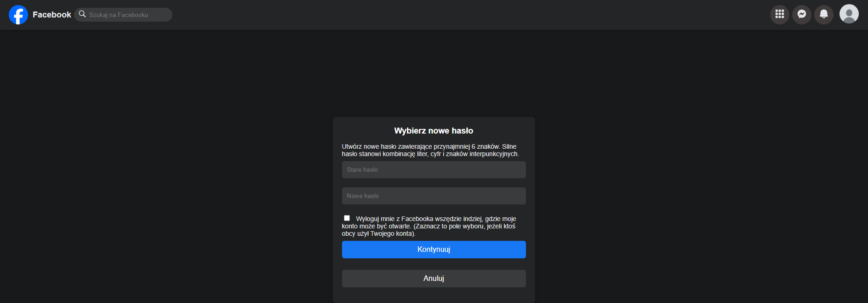Open the profile avatar menu

849,14
